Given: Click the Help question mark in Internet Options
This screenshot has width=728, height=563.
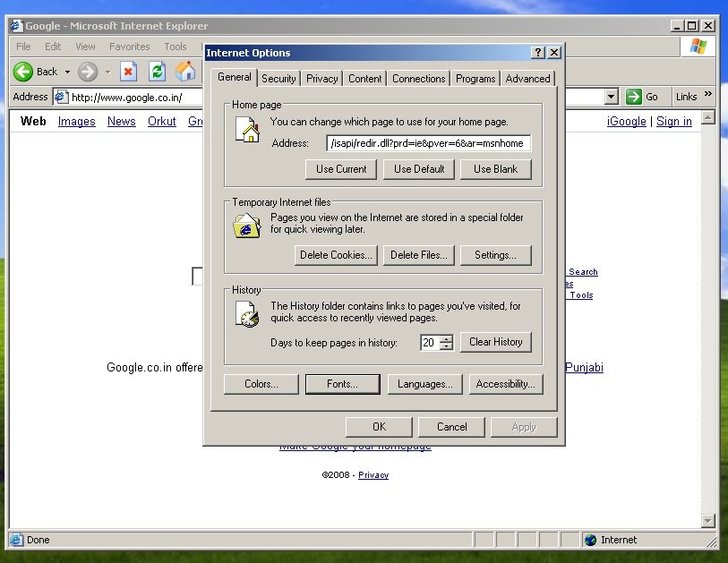Looking at the screenshot, I should tap(537, 53).
